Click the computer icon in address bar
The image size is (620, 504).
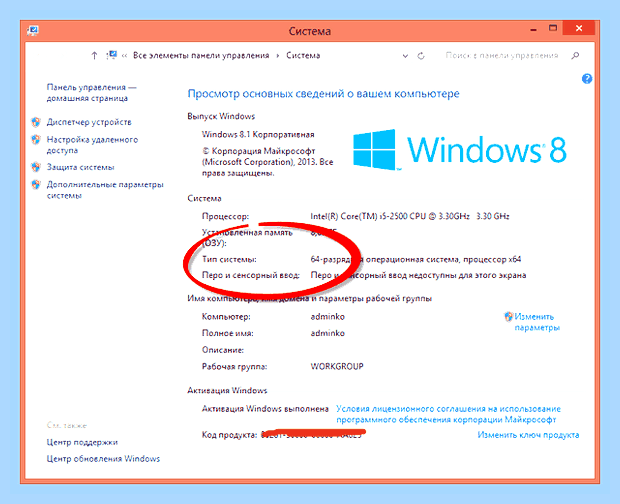(112, 55)
